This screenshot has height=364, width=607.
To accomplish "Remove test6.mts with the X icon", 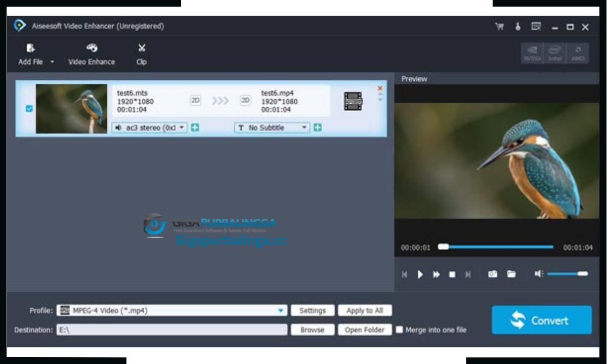I will pyautogui.click(x=380, y=88).
